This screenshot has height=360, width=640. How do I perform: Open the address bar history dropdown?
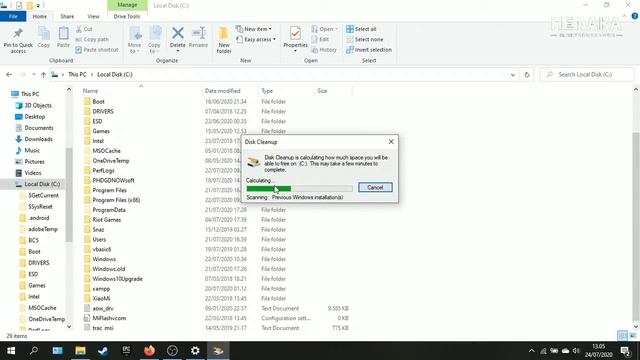coord(513,75)
